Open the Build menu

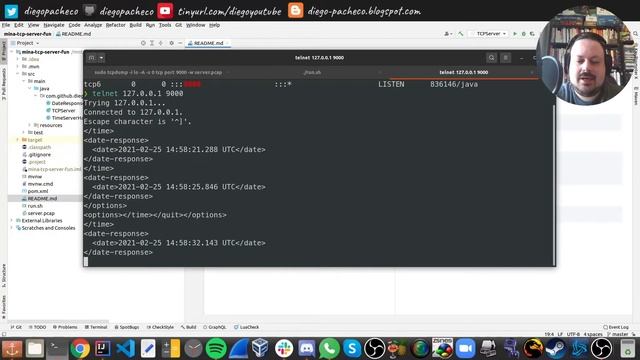[x=136, y=25]
